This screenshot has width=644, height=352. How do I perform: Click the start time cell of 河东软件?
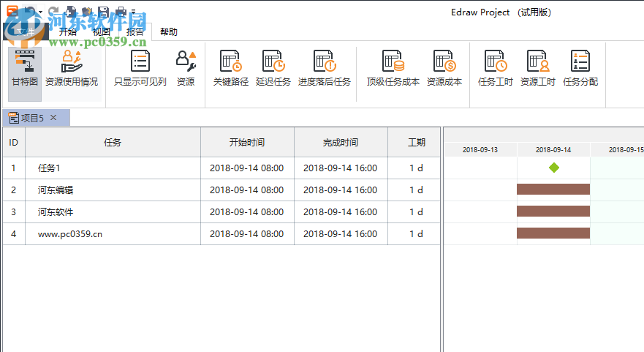247,211
